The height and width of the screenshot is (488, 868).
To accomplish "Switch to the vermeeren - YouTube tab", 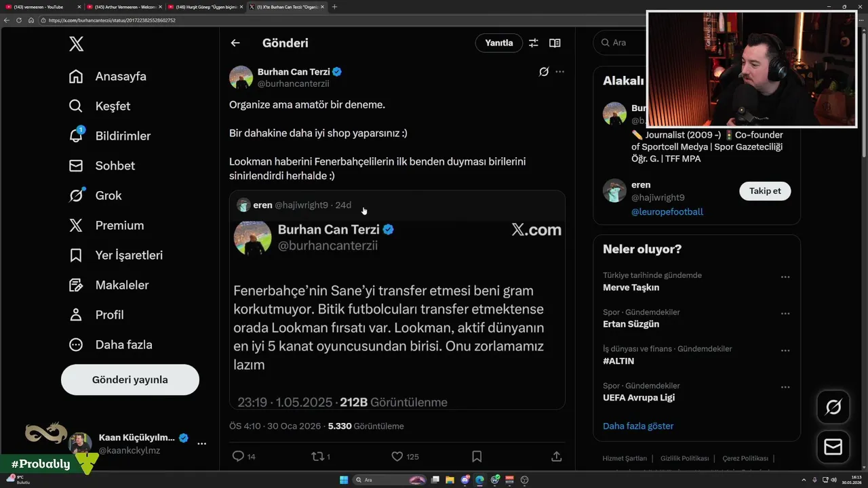I will click(41, 7).
